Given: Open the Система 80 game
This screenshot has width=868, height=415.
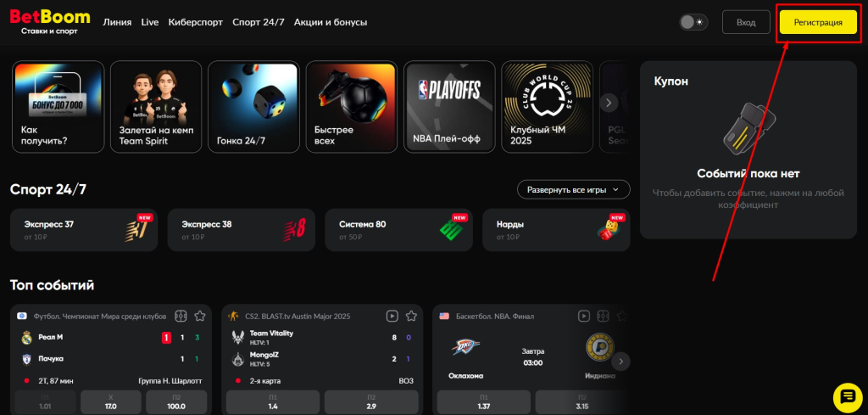Looking at the screenshot, I should coord(399,230).
